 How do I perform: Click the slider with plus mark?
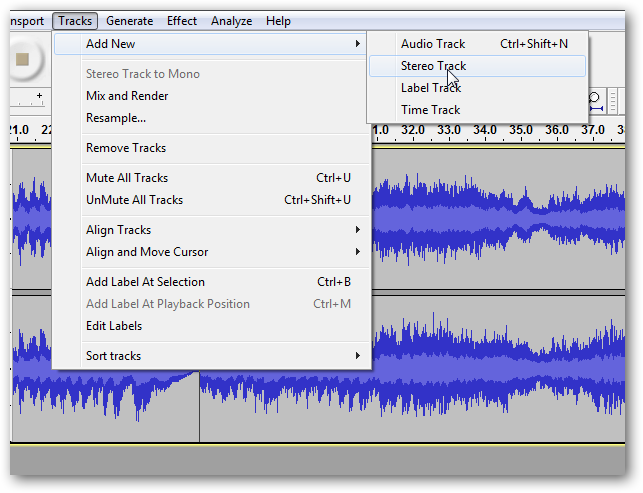point(28,100)
